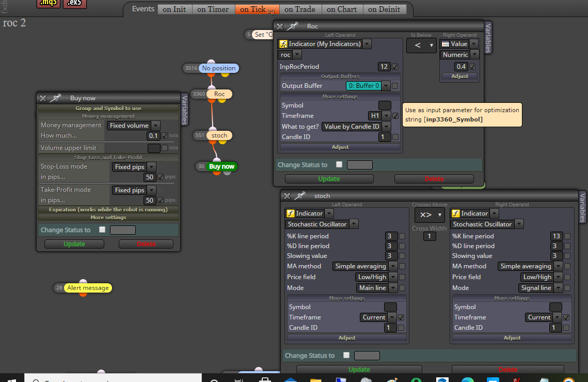Open the Windows Start menu

click(12, 379)
